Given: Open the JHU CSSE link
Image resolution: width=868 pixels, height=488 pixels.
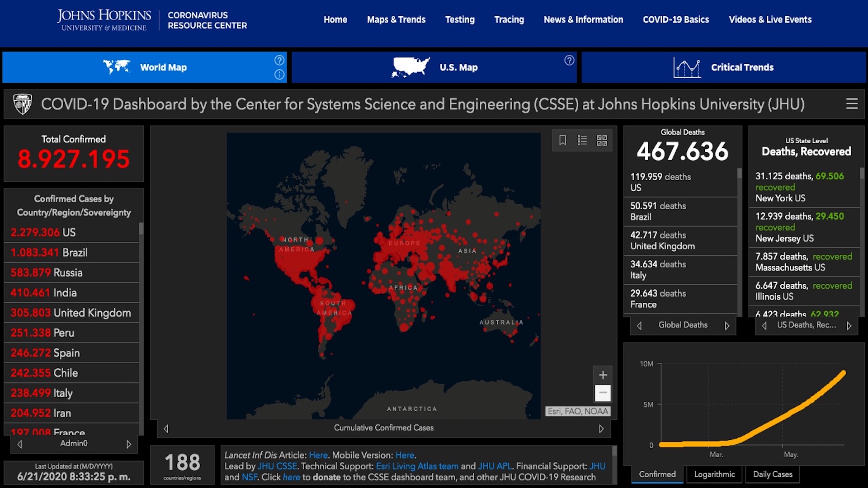Looking at the screenshot, I should point(277,466).
